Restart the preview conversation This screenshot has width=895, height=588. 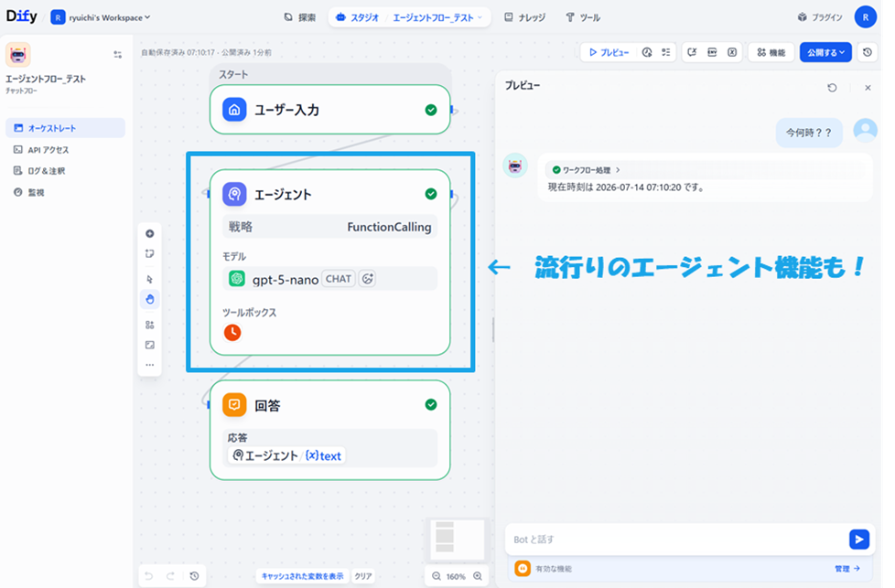832,88
